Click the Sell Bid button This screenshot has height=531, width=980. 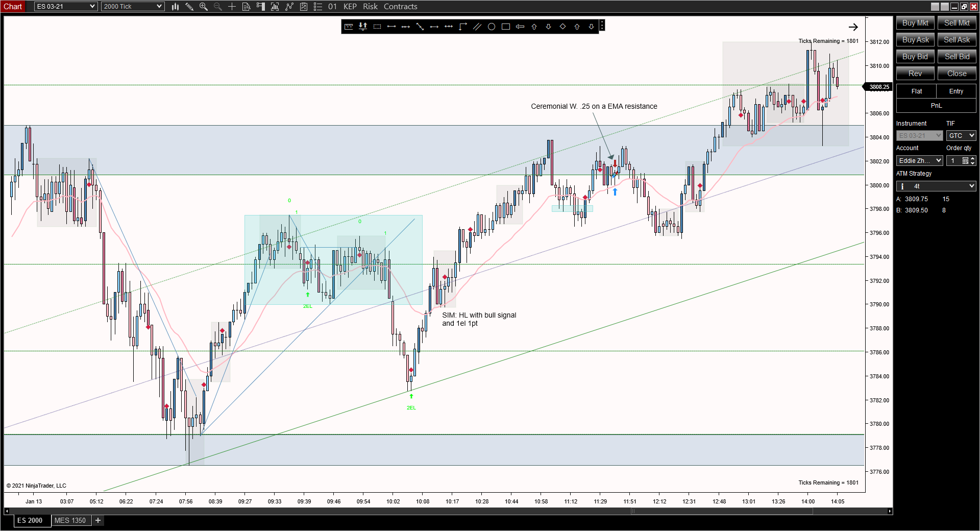pyautogui.click(x=957, y=57)
